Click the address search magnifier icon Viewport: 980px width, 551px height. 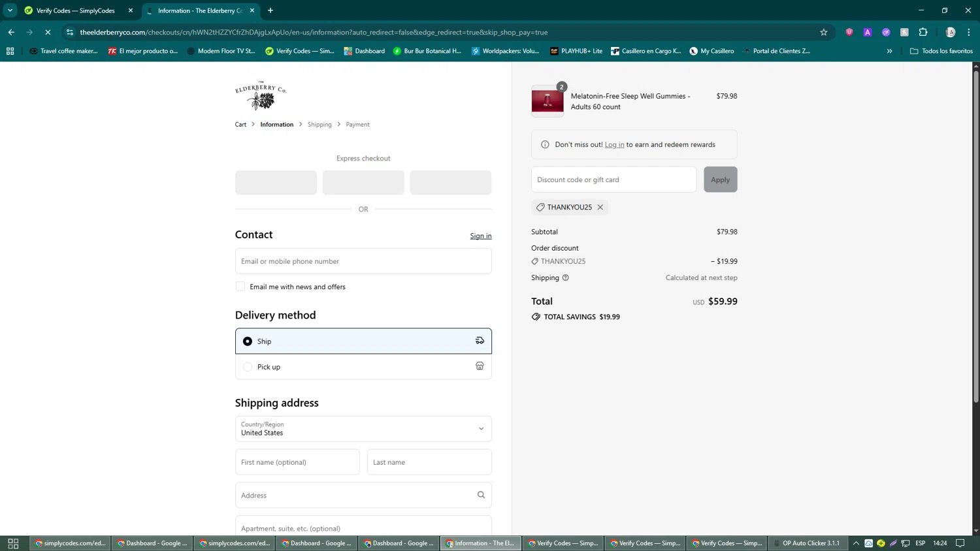coord(481,495)
